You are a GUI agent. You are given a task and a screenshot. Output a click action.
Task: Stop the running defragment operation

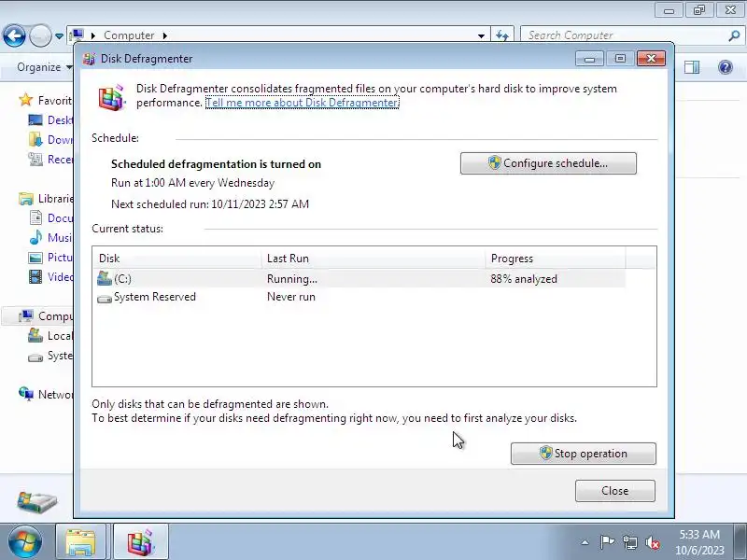pos(583,454)
